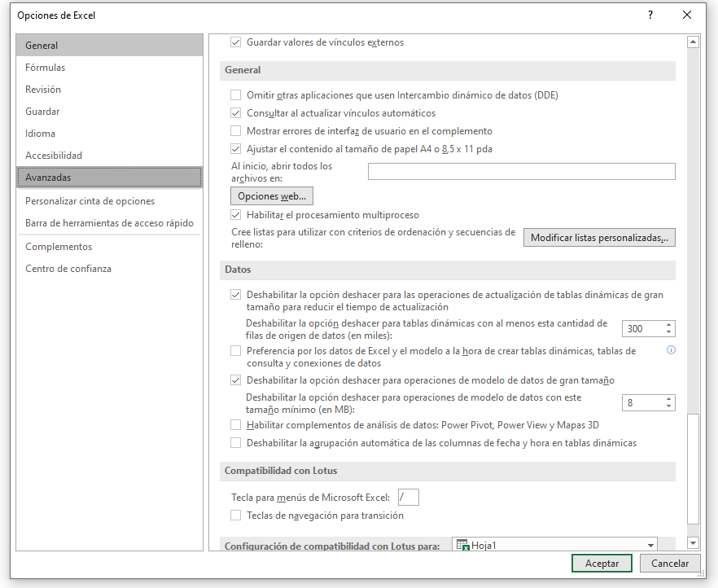
Task: Click the help question mark icon
Action: click(650, 15)
